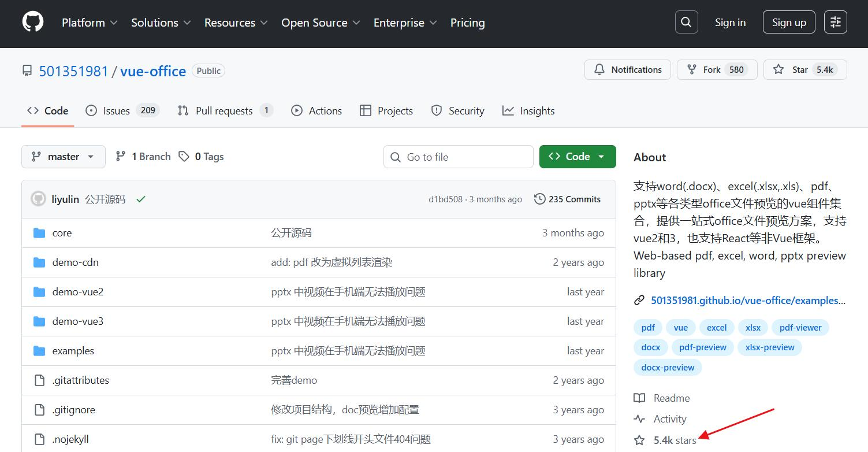Switch to the Pull requests tab
Image resolution: width=868 pixels, height=452 pixels.
point(225,111)
